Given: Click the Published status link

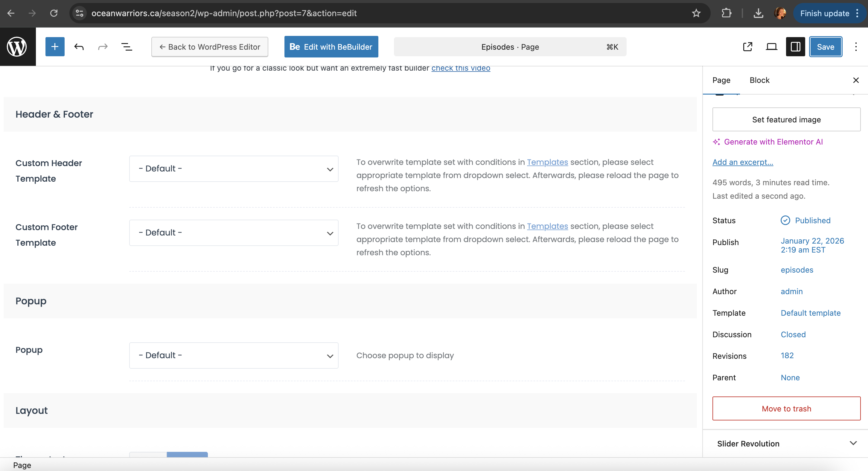Looking at the screenshot, I should pyautogui.click(x=812, y=221).
